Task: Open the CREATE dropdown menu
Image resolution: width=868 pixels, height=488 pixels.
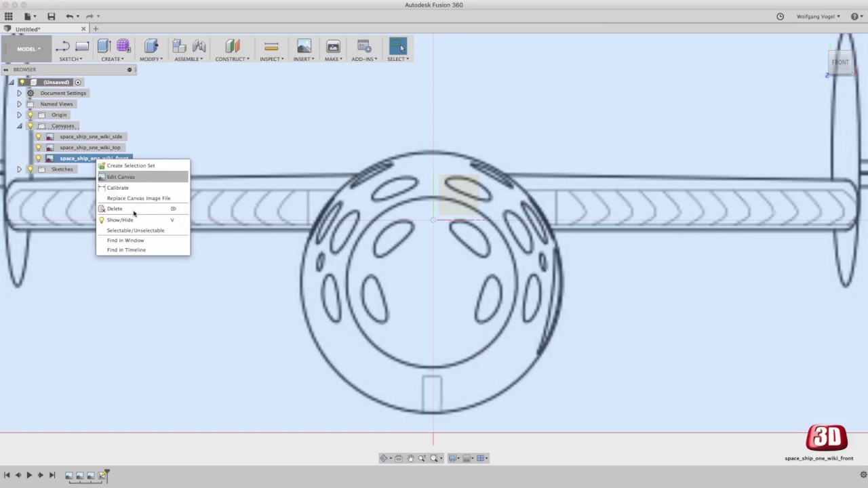Action: [x=113, y=59]
